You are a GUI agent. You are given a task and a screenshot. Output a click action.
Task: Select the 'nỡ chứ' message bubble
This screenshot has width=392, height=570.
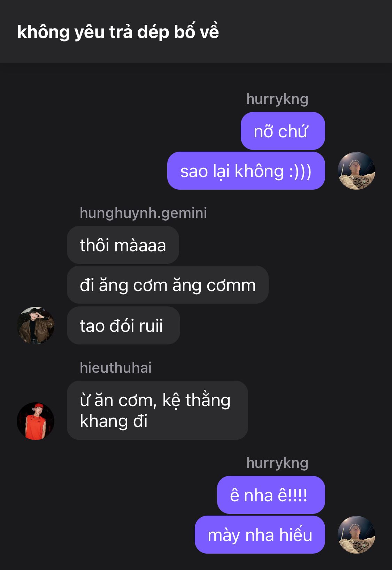coord(283,131)
